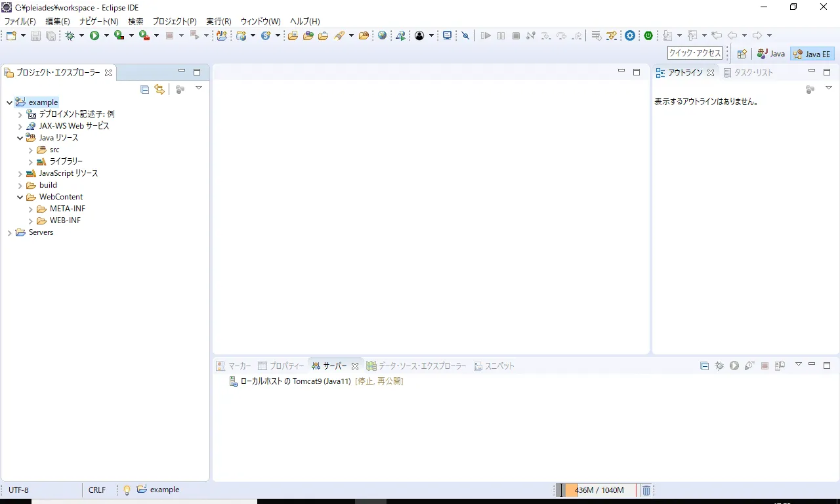Start the server in debug mode icon
This screenshot has height=504, width=840.
[719, 366]
